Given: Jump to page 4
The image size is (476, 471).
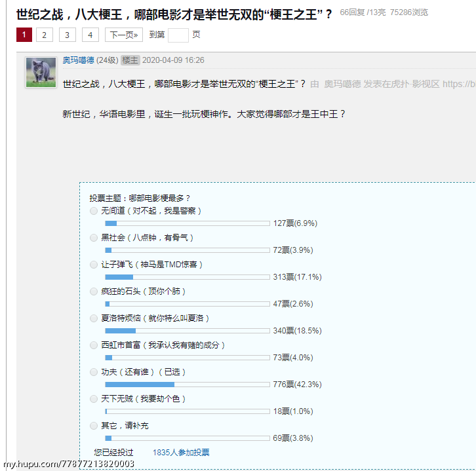Looking at the screenshot, I should [90, 35].
